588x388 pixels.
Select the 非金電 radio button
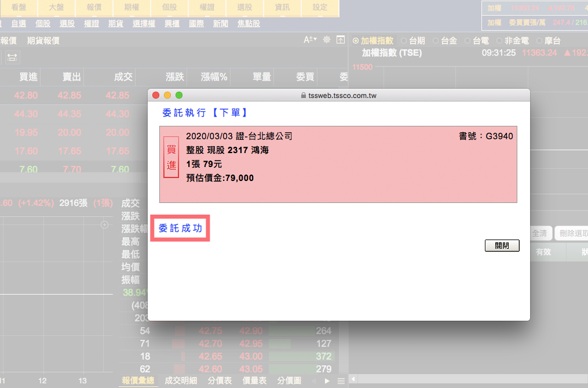tap(499, 41)
